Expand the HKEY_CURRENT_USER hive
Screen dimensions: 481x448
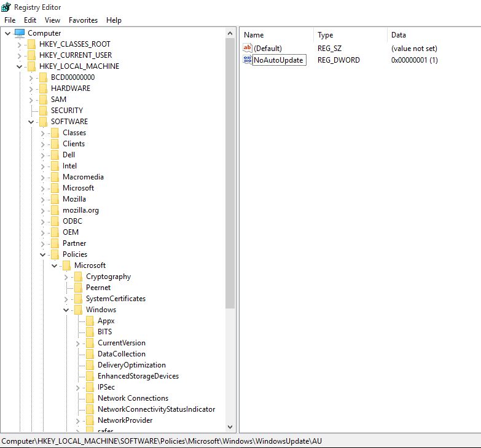tap(19, 55)
